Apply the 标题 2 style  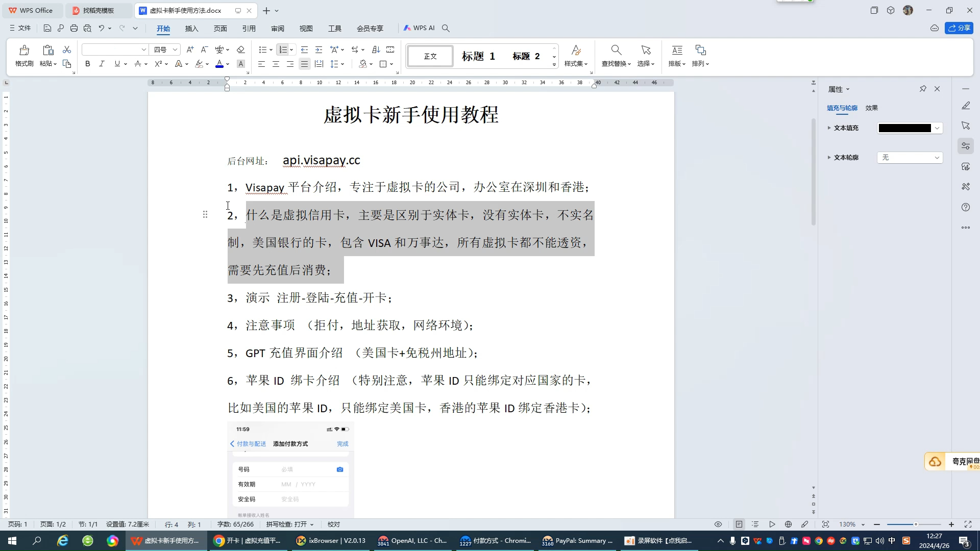tap(526, 56)
